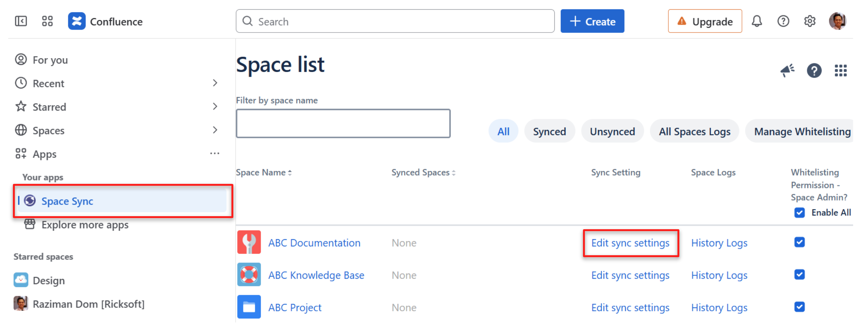This screenshot has height=326, width=868.
Task: Expand the Spaces section chevron
Action: point(215,130)
